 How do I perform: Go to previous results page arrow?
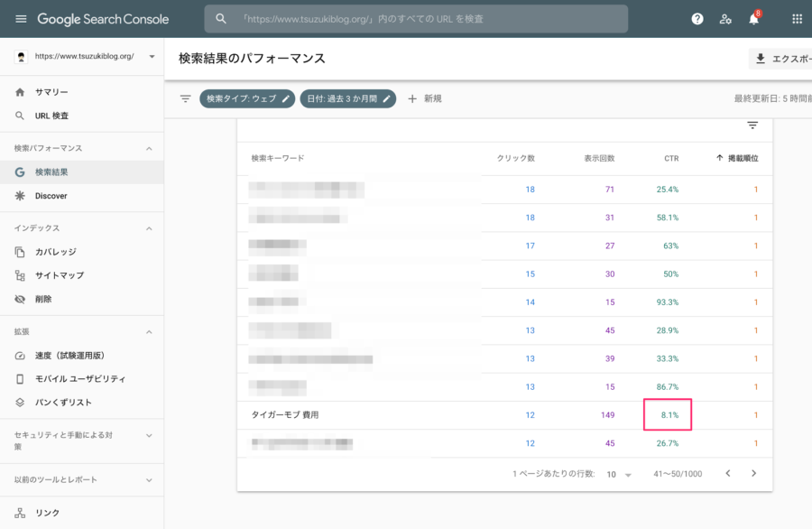(728, 473)
